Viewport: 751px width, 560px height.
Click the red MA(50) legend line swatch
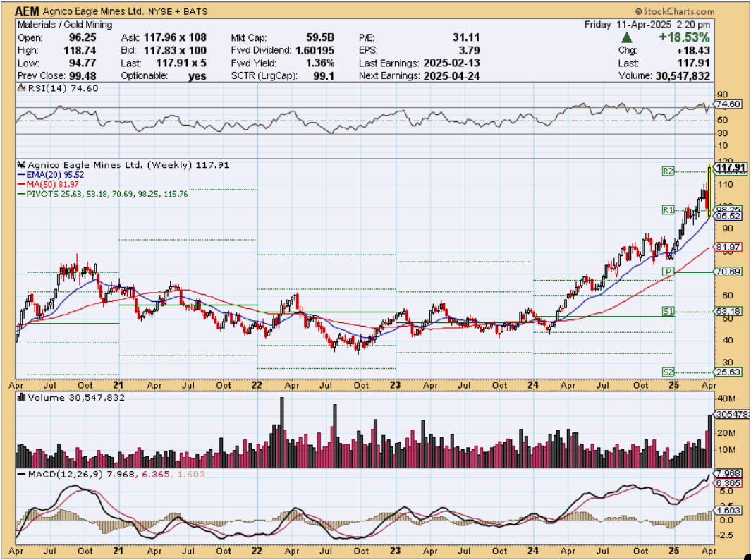pyautogui.click(x=20, y=184)
